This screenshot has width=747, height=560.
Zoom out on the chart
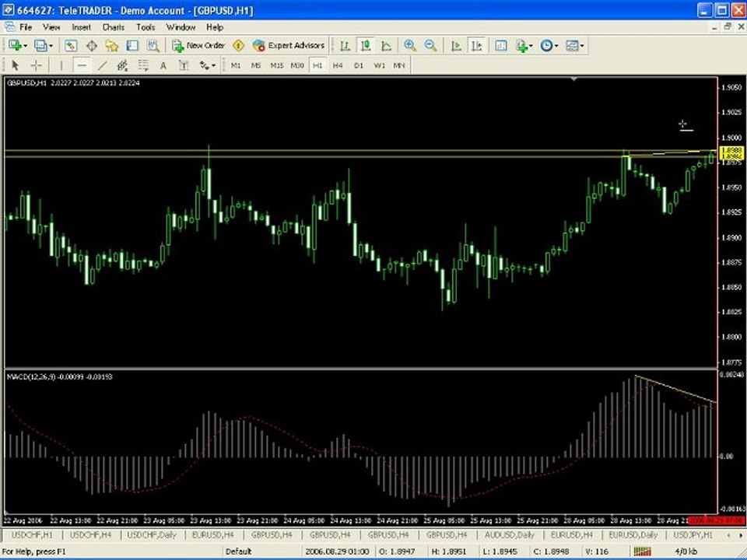click(430, 46)
